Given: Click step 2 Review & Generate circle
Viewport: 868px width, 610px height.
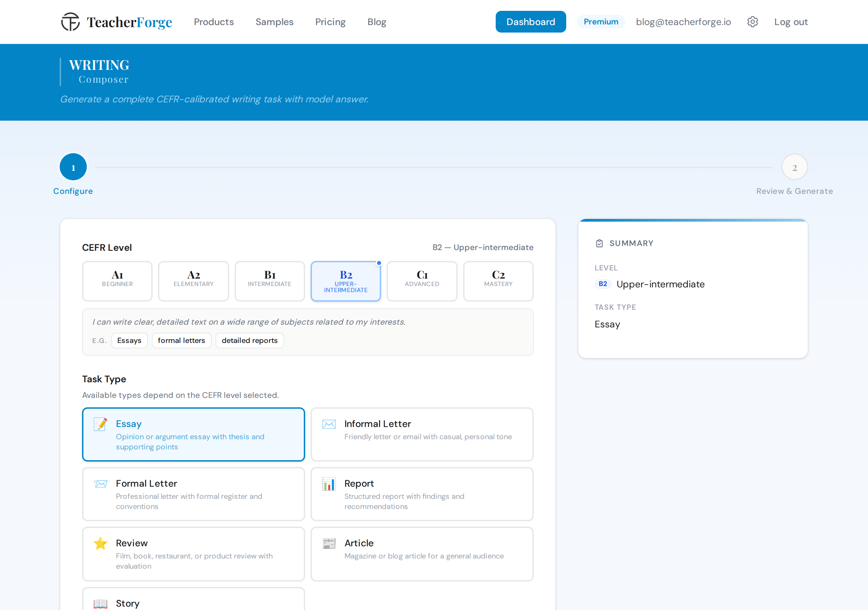Looking at the screenshot, I should pyautogui.click(x=794, y=167).
